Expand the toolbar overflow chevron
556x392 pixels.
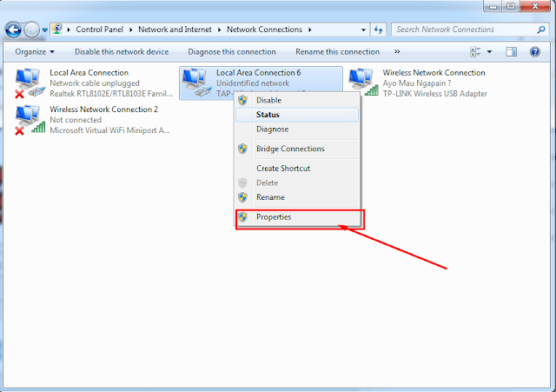click(x=398, y=52)
